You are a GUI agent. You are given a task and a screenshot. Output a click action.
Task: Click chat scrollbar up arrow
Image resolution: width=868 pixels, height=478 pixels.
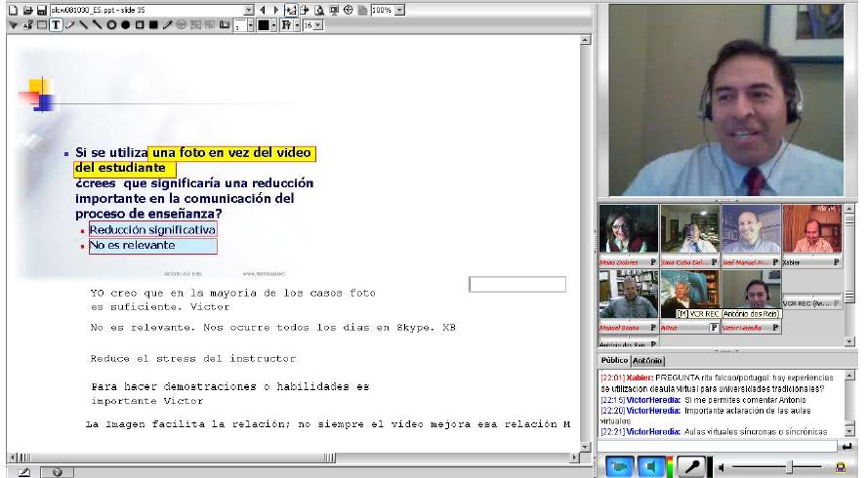click(x=849, y=376)
